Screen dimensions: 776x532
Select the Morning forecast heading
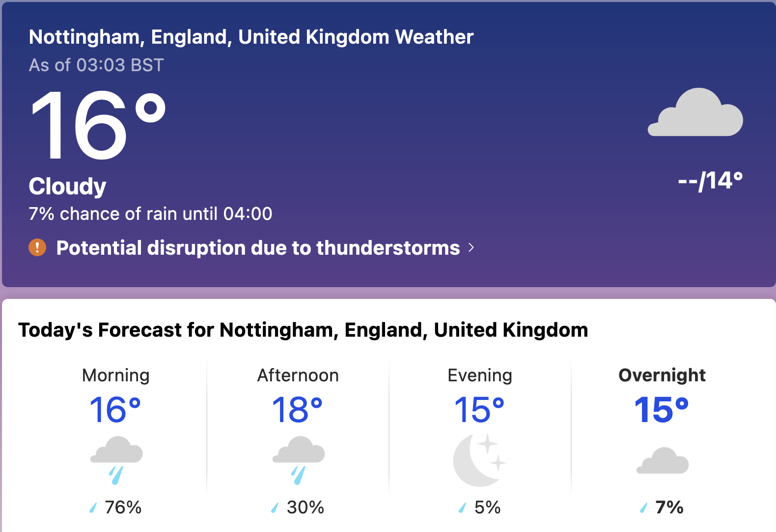116,375
